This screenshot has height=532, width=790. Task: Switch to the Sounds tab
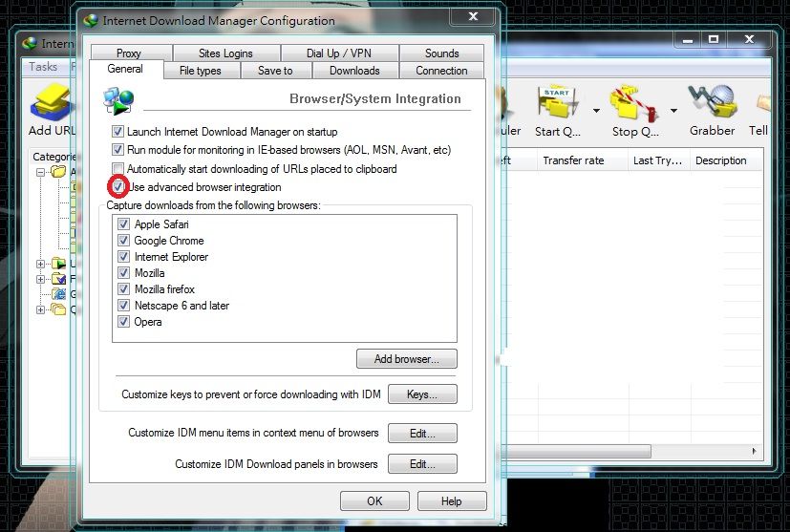pyautogui.click(x=442, y=53)
